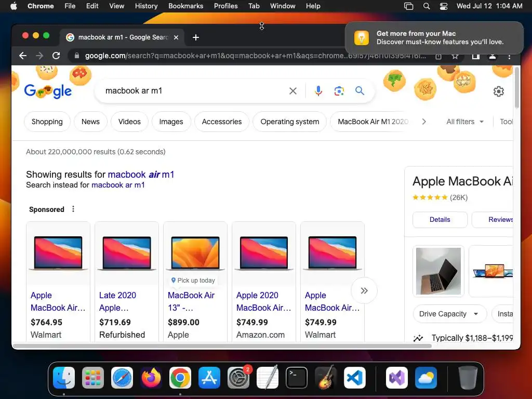Bookmark this page with the star icon
The width and height of the screenshot is (532, 399).
pyautogui.click(x=455, y=56)
